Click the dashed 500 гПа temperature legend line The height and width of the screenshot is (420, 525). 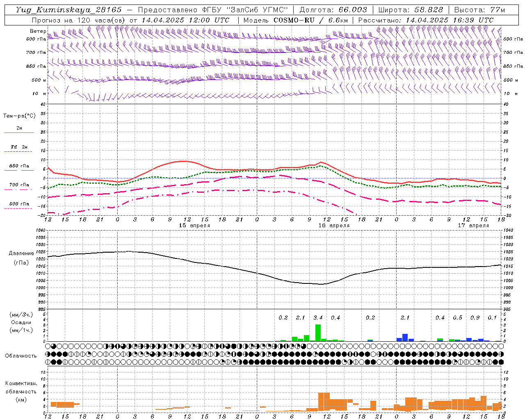point(19,208)
